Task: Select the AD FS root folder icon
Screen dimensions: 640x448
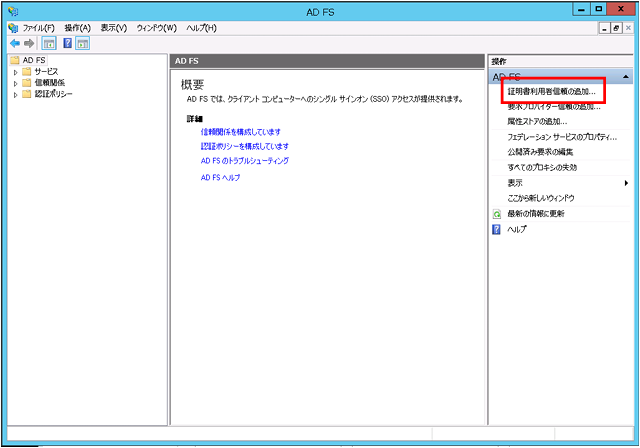Action: (15, 60)
